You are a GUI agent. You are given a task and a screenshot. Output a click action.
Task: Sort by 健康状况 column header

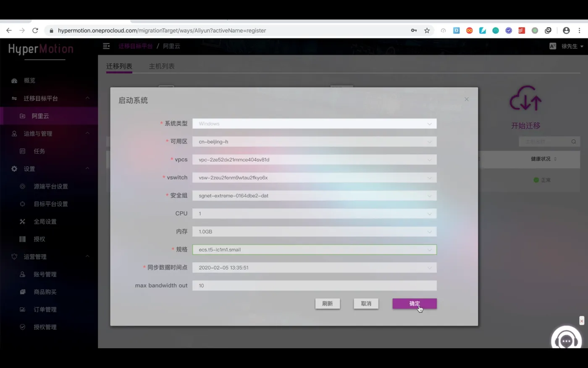point(543,159)
